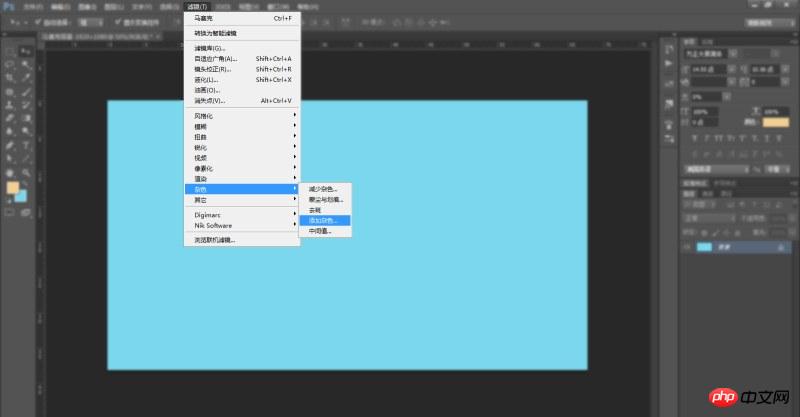Viewport: 800px width, 417px height.
Task: Toggle the 自动选择 checkbox in options bar
Action: click(38, 22)
